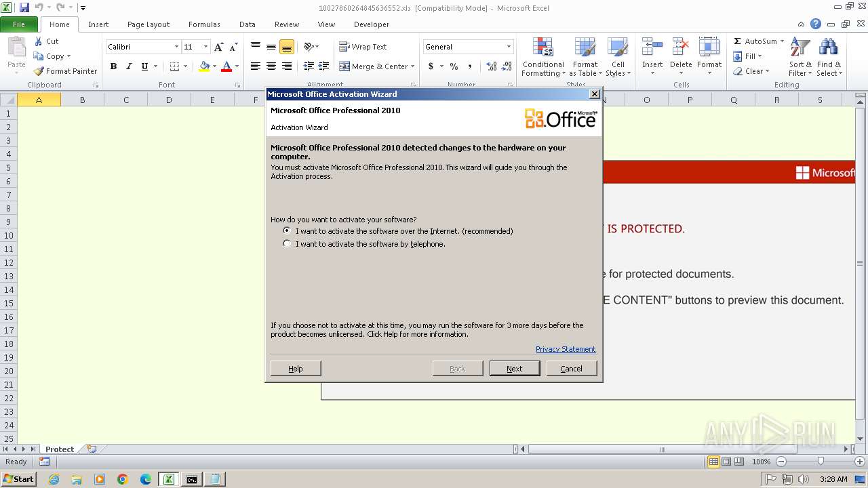The image size is (868, 488).
Task: Click the Insert Worksheet tab icon
Action: (92, 449)
